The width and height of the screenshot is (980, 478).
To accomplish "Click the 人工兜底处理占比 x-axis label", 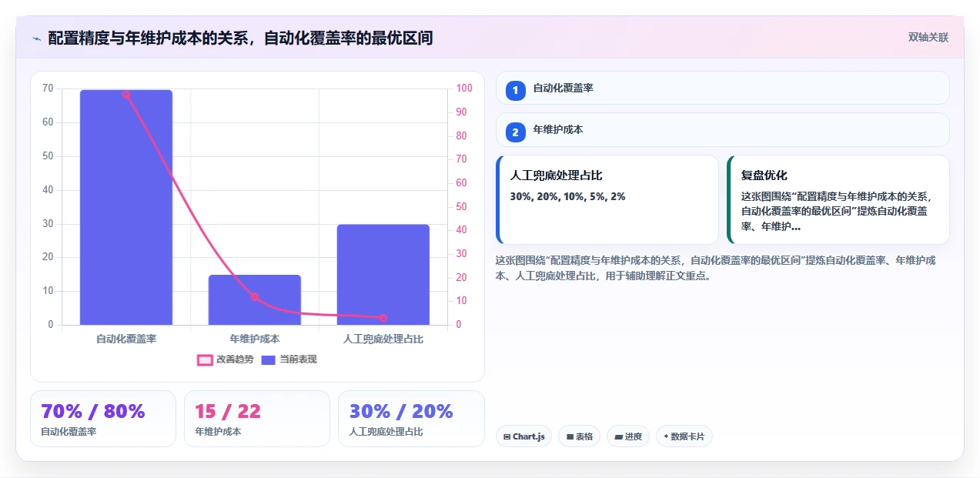I will tap(383, 339).
